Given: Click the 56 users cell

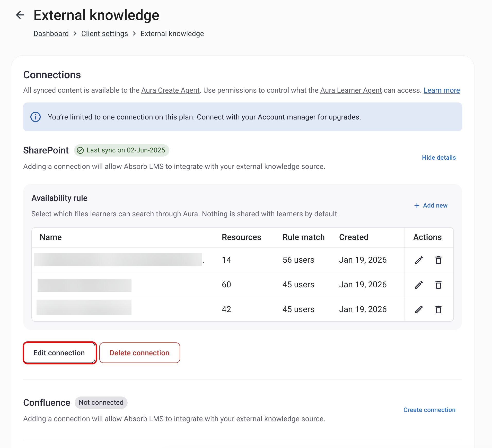Looking at the screenshot, I should pyautogui.click(x=298, y=260).
